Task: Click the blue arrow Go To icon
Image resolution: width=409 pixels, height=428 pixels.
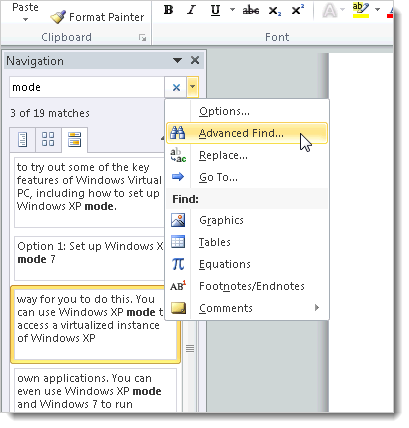Action: click(178, 177)
